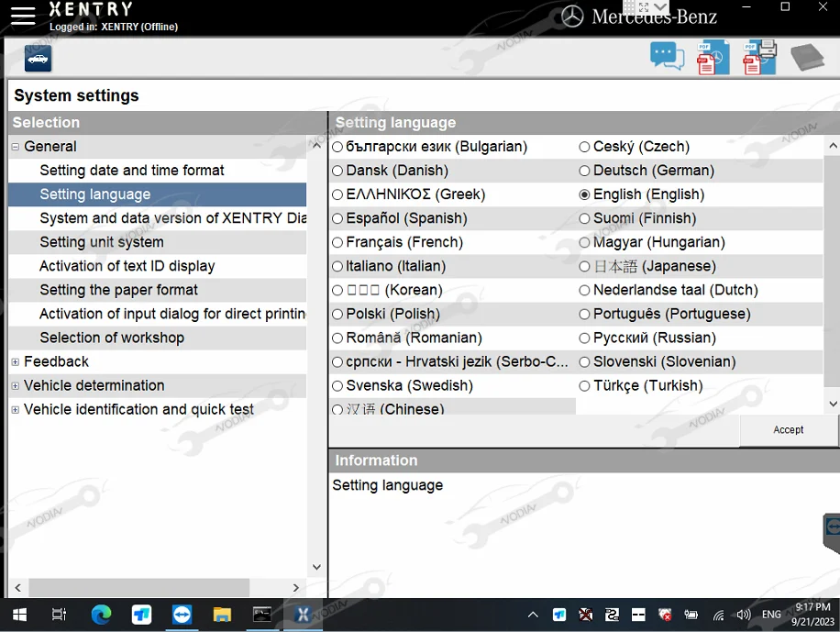Image resolution: width=840 pixels, height=632 pixels.
Task: Open the chat feedback icon
Action: [667, 56]
